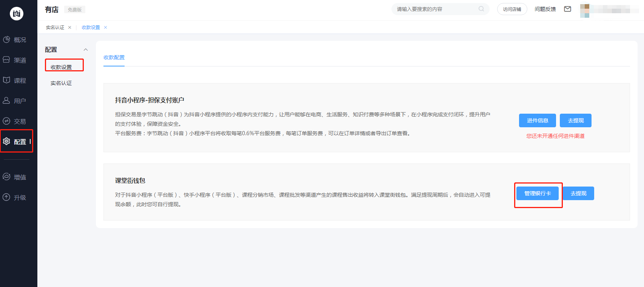
Task: Click the 课堂街钱包 heading
Action: coord(130,181)
